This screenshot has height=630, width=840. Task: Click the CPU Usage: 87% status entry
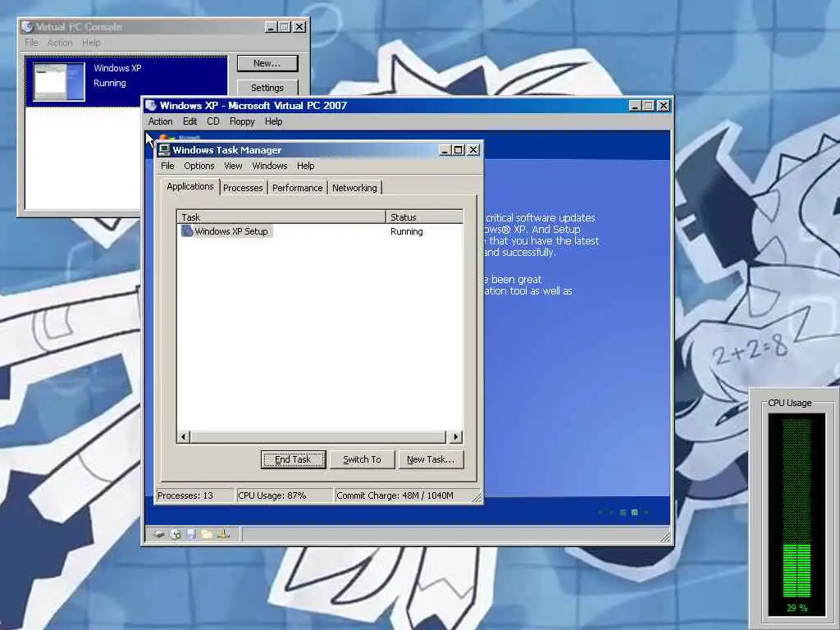pyautogui.click(x=285, y=495)
